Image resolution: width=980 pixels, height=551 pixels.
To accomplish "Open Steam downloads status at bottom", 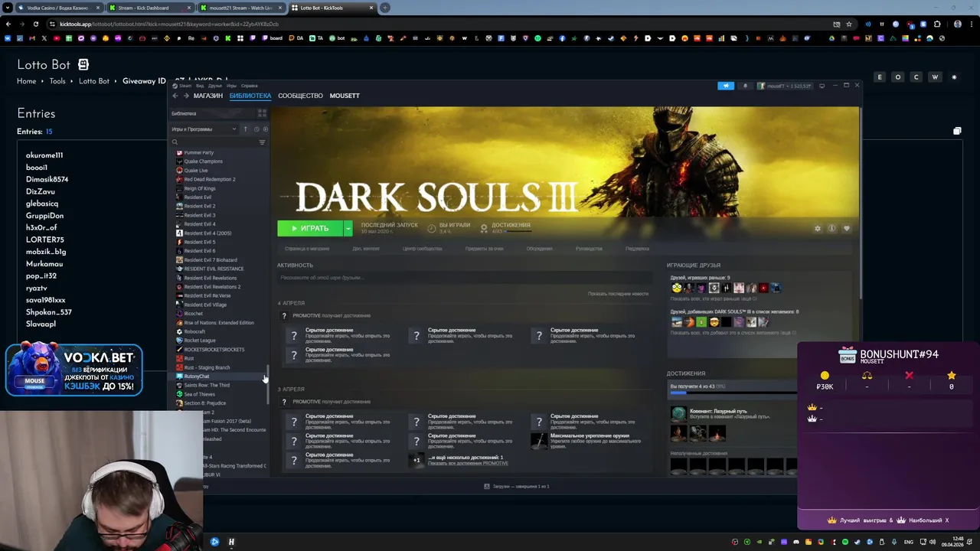I will [x=517, y=487].
